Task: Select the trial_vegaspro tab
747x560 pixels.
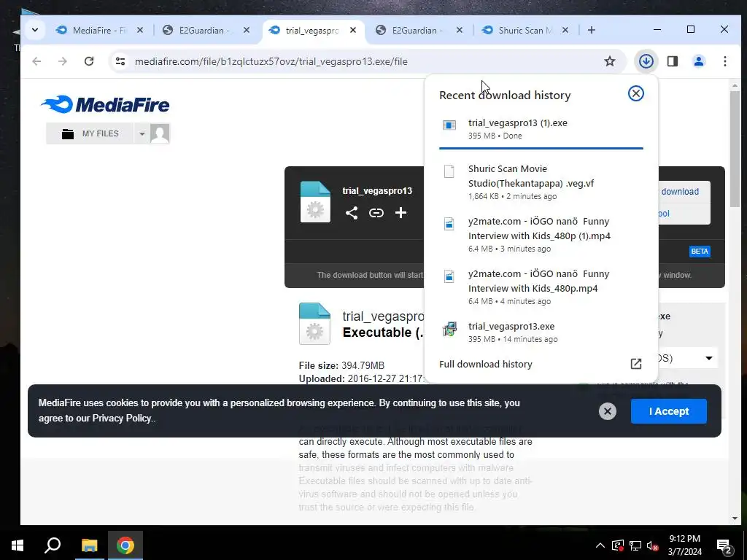Action: [312, 30]
